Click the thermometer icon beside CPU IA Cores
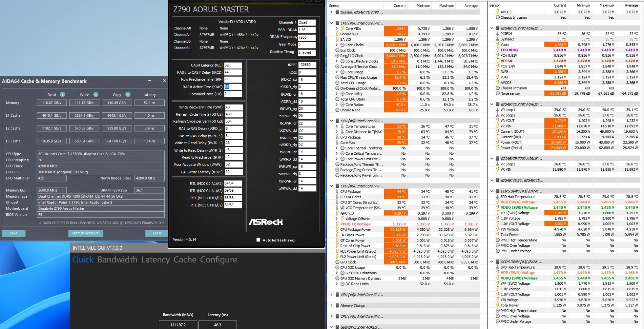644x329 pixels. pyautogui.click(x=337, y=197)
